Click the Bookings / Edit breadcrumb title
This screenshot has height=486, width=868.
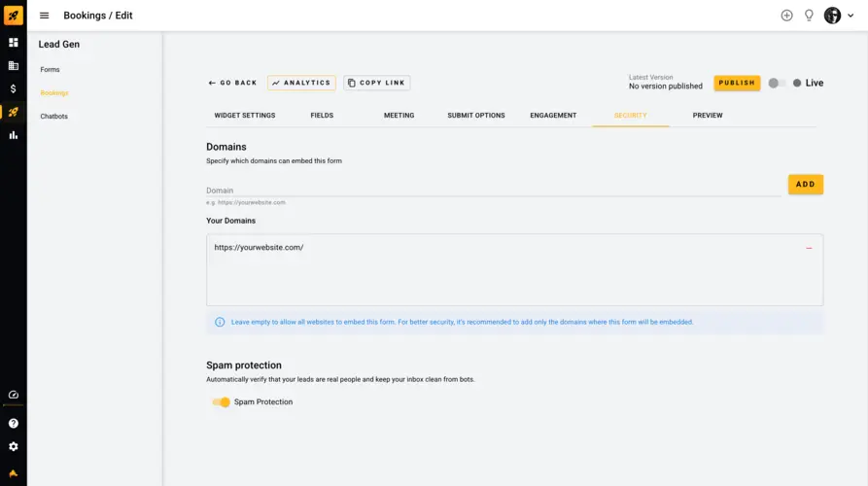(98, 16)
